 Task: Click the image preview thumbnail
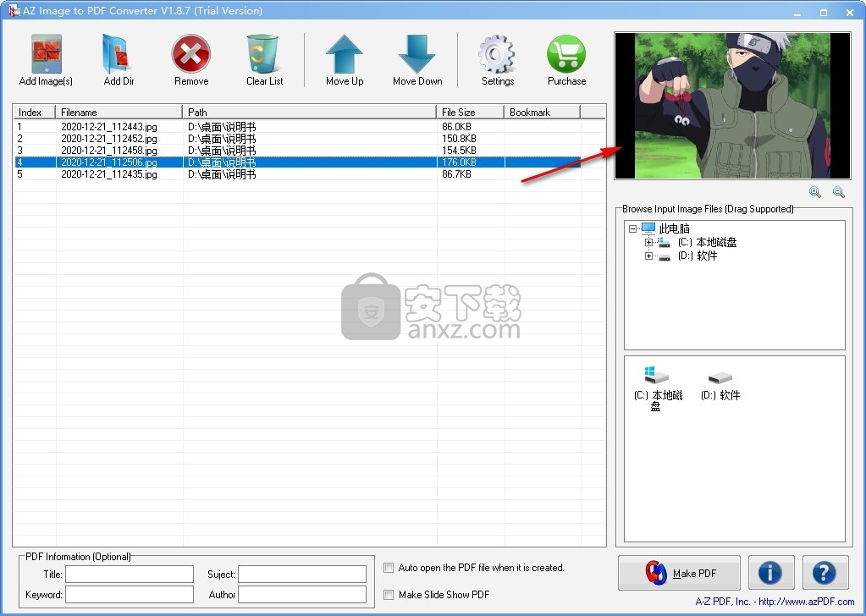click(732, 106)
